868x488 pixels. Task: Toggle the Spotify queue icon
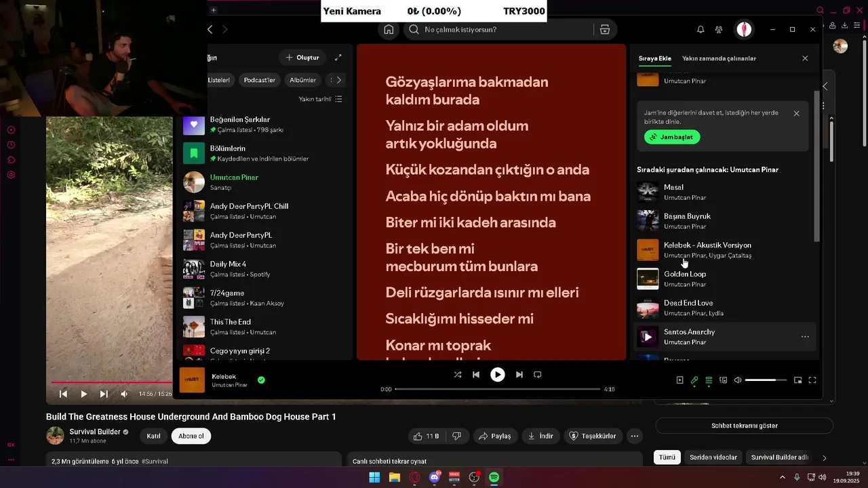click(x=709, y=380)
